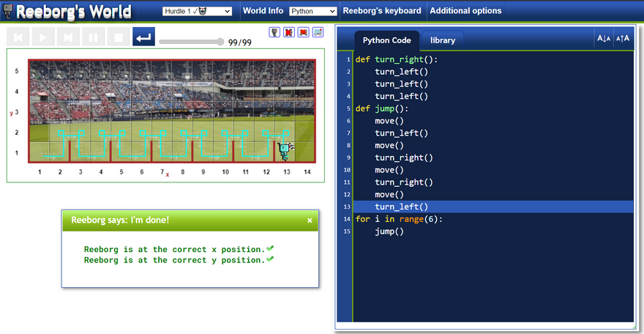Click the stop playback button

coord(117,37)
